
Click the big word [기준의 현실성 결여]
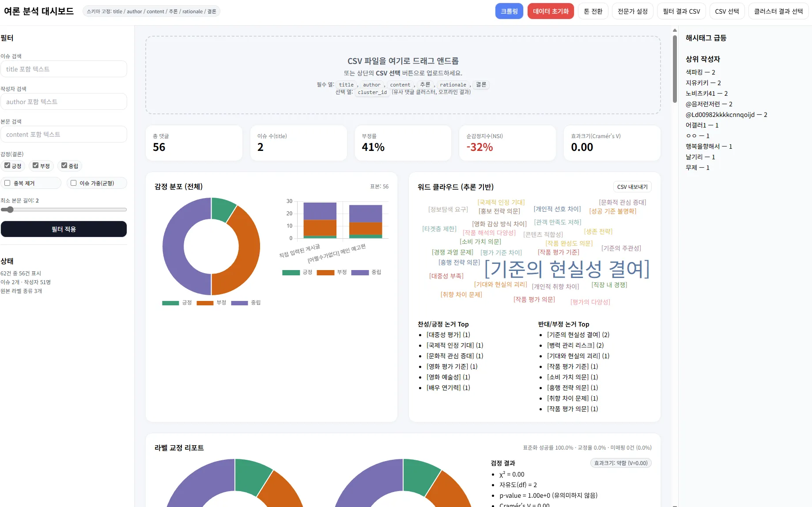click(x=567, y=269)
